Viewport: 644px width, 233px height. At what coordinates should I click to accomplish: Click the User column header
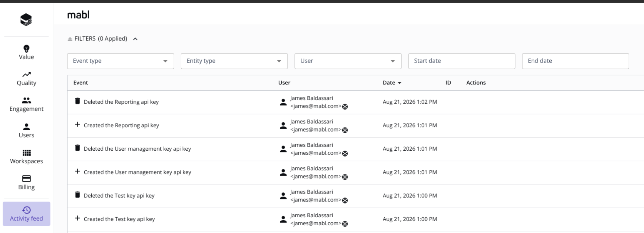(x=284, y=83)
